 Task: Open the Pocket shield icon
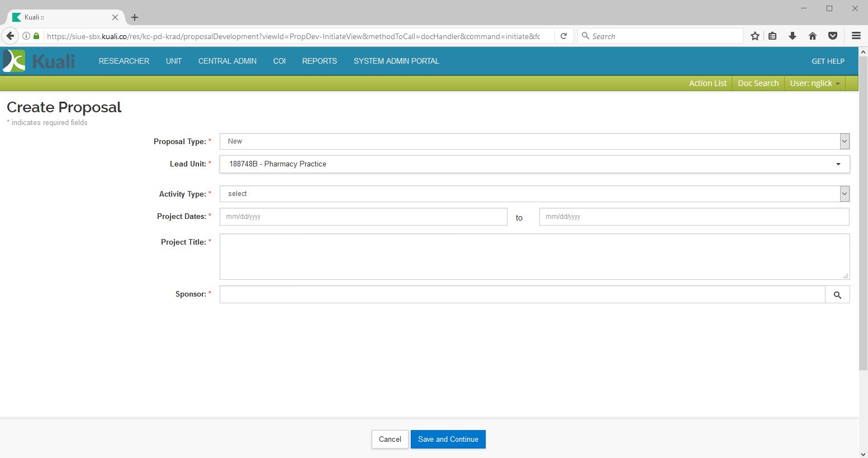coord(833,36)
